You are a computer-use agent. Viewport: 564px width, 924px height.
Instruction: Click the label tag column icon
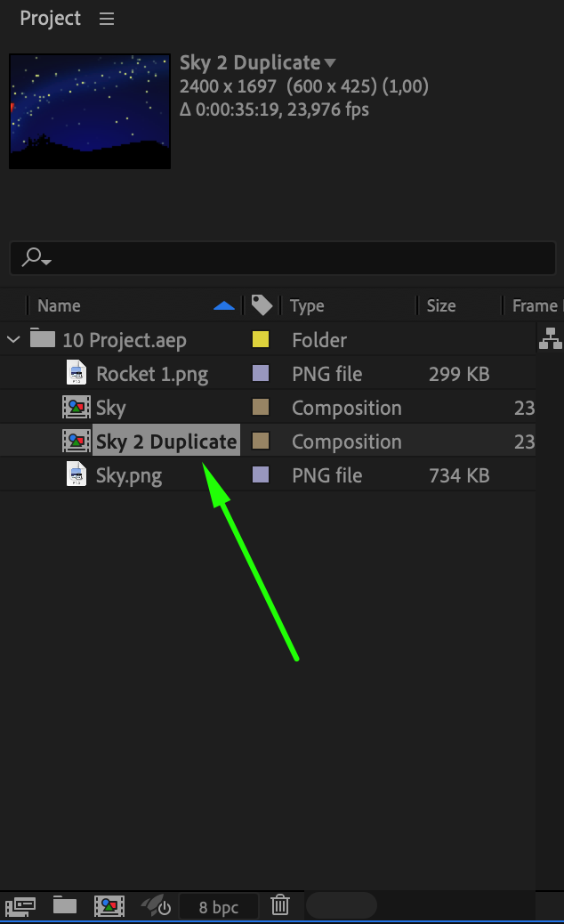(262, 305)
